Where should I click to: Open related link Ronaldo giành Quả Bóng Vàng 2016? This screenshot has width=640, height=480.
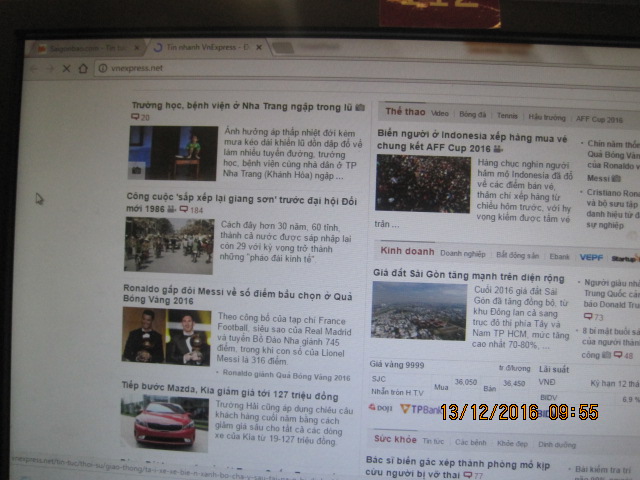click(x=286, y=375)
